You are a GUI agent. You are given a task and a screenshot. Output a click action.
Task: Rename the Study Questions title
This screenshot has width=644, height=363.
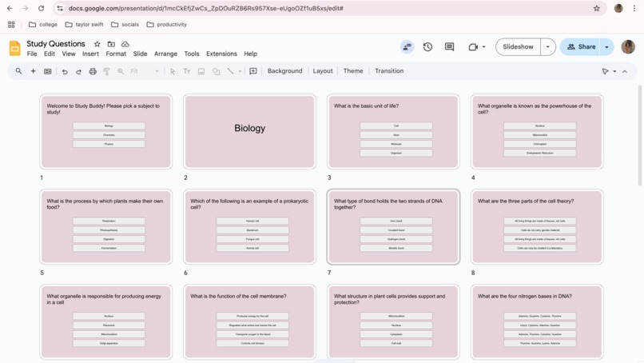point(56,44)
